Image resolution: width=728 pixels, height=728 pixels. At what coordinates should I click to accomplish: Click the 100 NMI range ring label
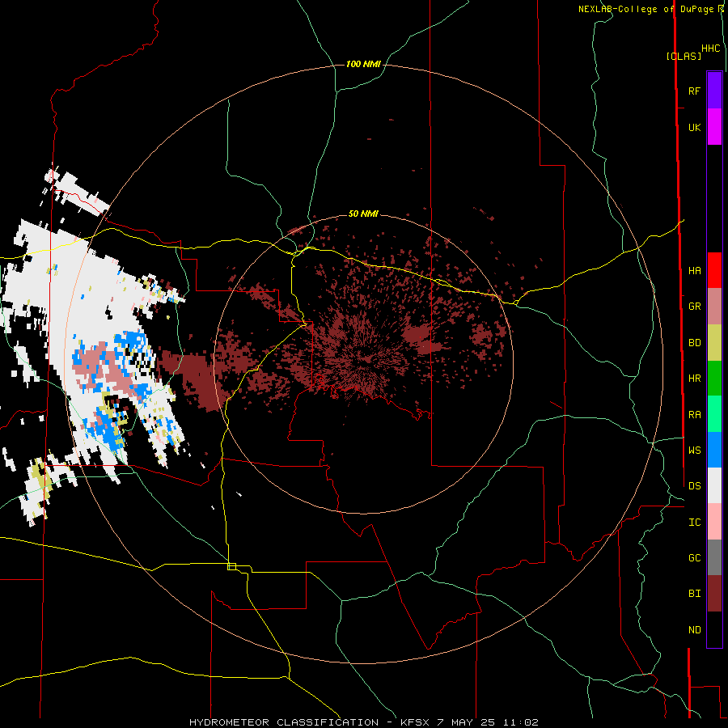point(363,64)
